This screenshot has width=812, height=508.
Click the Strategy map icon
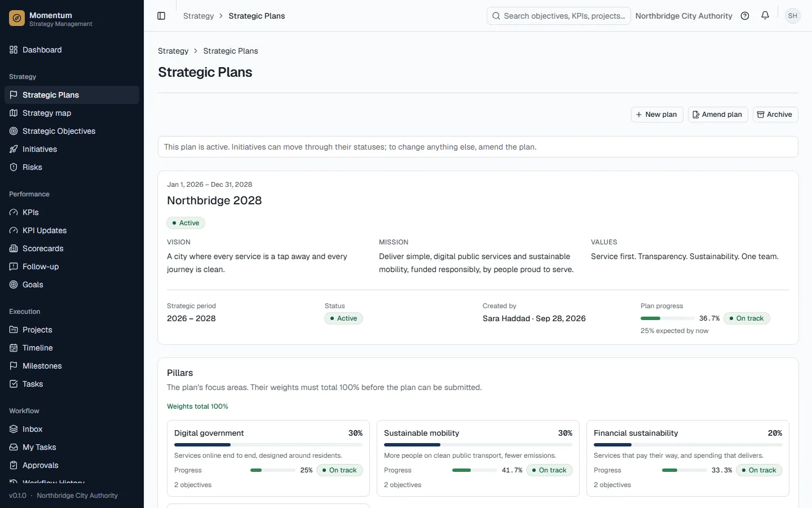coord(14,113)
